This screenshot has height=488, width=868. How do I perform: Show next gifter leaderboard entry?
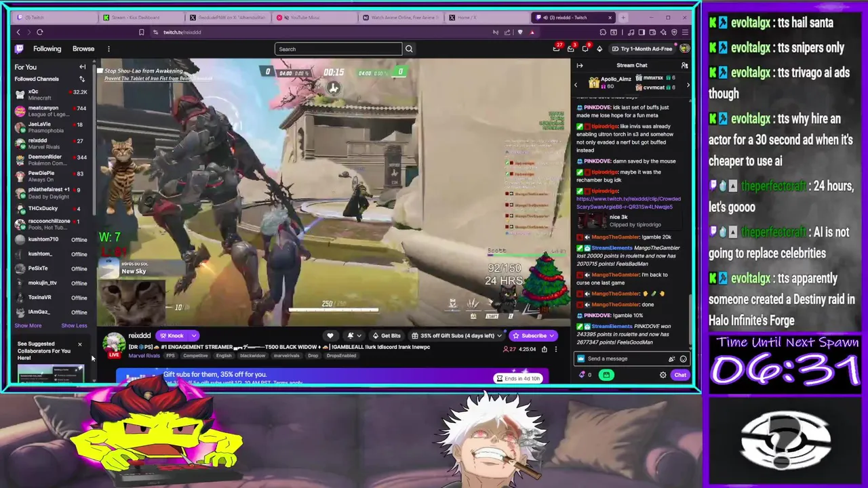click(x=688, y=85)
